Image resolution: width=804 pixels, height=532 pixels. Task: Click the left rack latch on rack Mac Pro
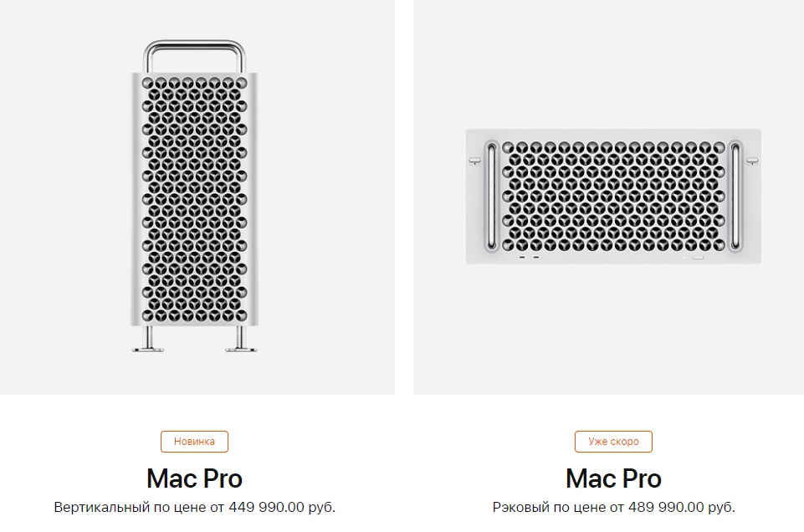point(474,158)
